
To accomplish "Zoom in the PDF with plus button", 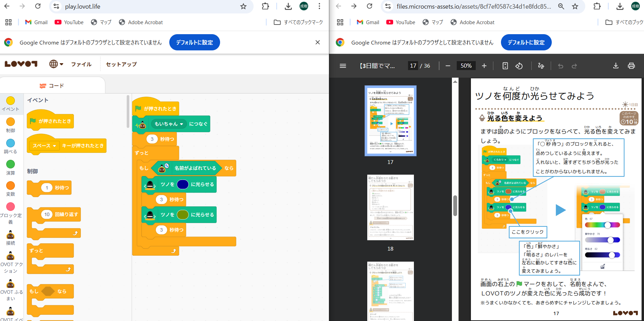I will [484, 66].
